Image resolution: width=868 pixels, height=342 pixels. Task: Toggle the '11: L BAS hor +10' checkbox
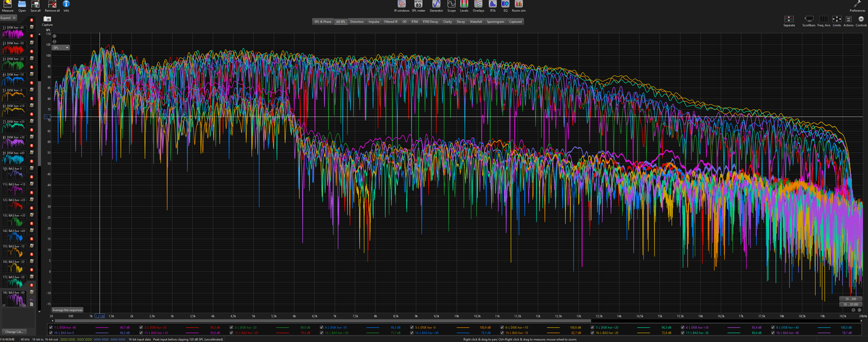click(141, 333)
